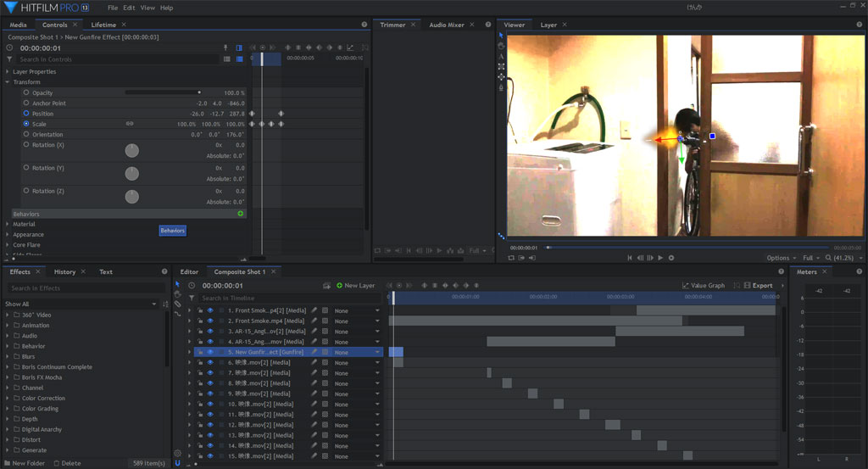
Task: Adjust the Opacity slider
Action: tap(199, 92)
